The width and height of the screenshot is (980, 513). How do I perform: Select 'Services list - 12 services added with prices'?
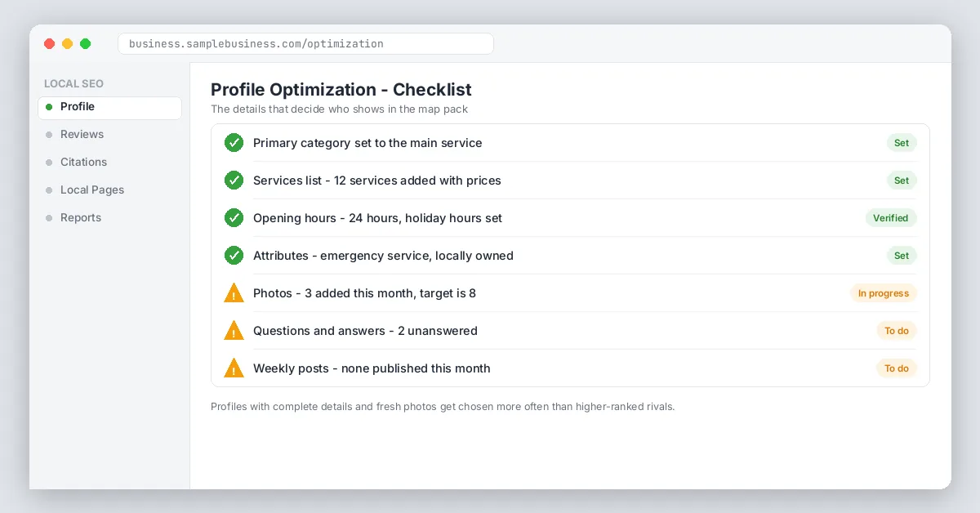coord(377,181)
